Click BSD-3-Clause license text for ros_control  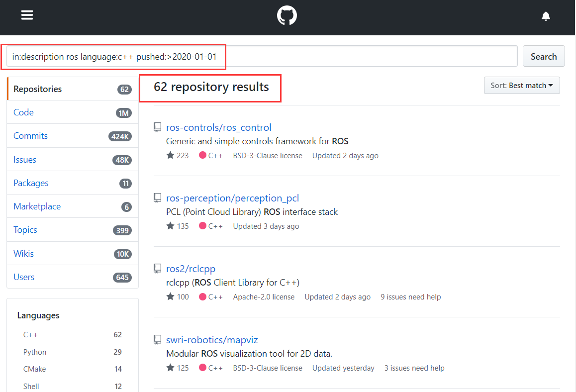click(268, 156)
